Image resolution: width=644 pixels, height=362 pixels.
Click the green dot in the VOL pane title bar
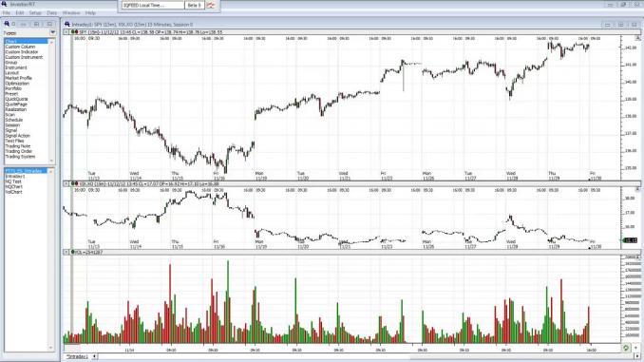pos(73,253)
